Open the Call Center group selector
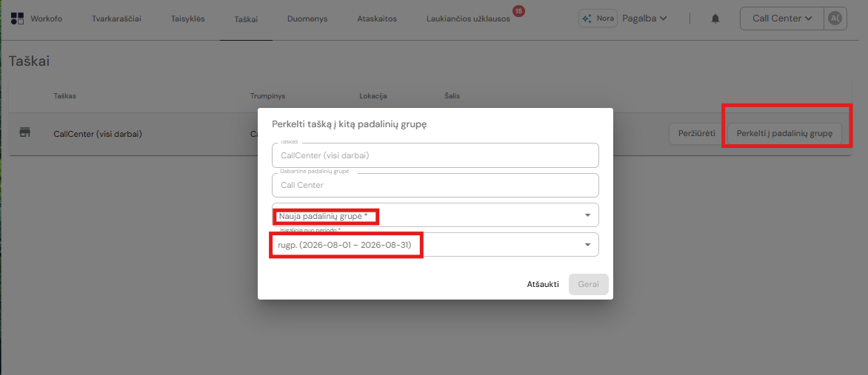Image resolution: width=868 pixels, height=375 pixels. [x=781, y=18]
